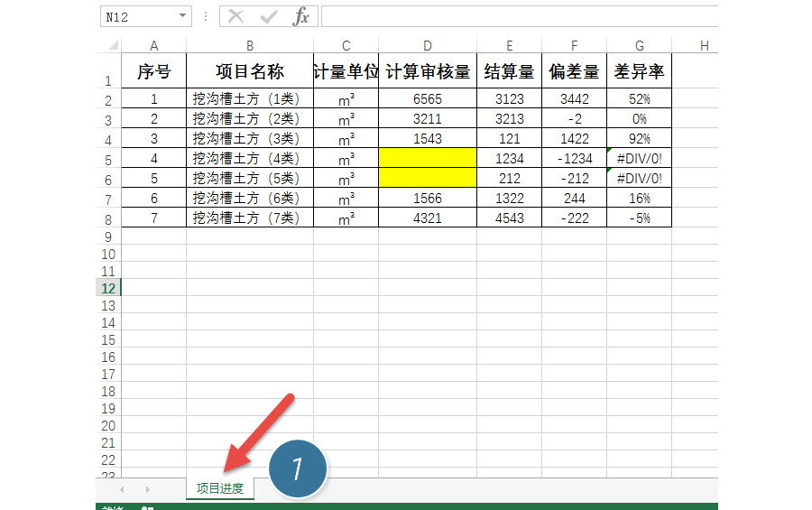Click cell with value 4321
This screenshot has height=510, width=812.
pyautogui.click(x=428, y=218)
